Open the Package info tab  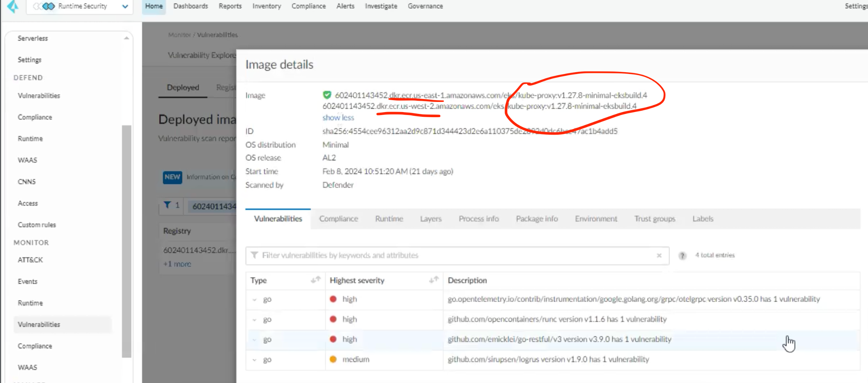click(537, 219)
